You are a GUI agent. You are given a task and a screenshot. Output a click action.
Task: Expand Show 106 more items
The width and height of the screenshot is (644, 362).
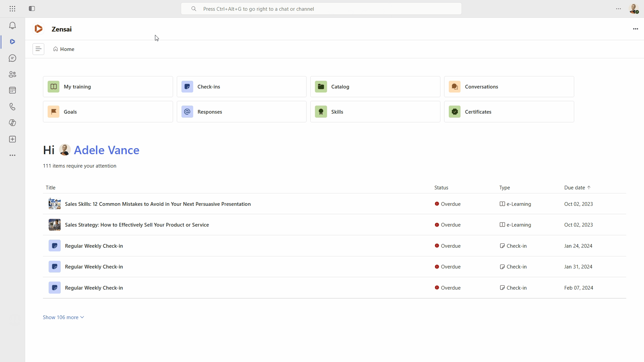[x=63, y=317]
